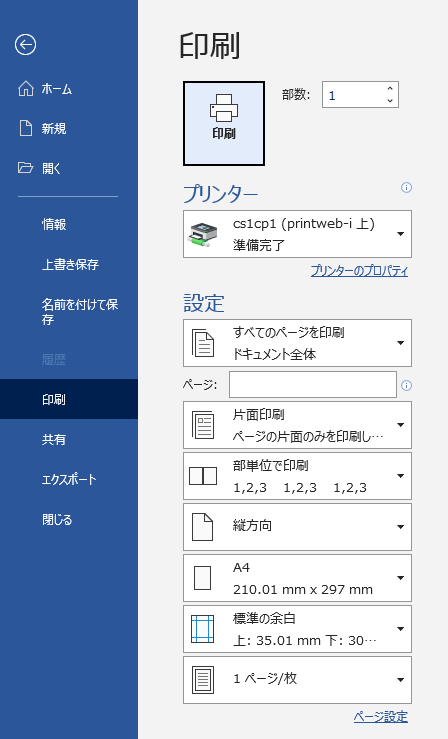Click the large 印刷 printer button
The width and height of the screenshot is (448, 739).
tap(224, 123)
